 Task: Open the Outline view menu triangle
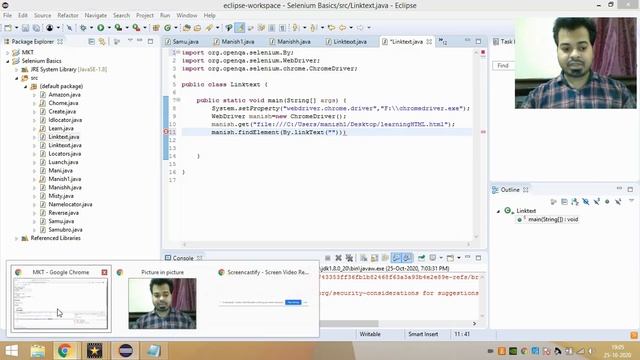(631, 201)
